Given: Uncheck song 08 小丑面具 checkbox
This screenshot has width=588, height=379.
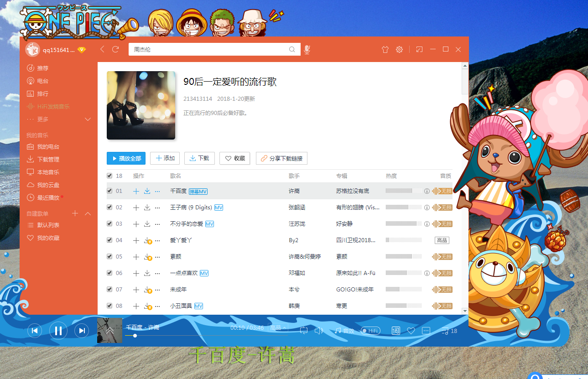Looking at the screenshot, I should click(109, 306).
